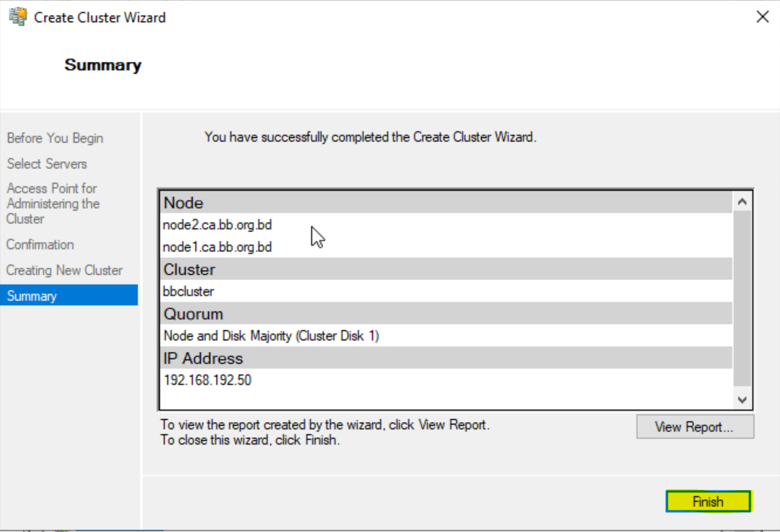Select the Before You Begin step
780x532 pixels.
point(55,138)
